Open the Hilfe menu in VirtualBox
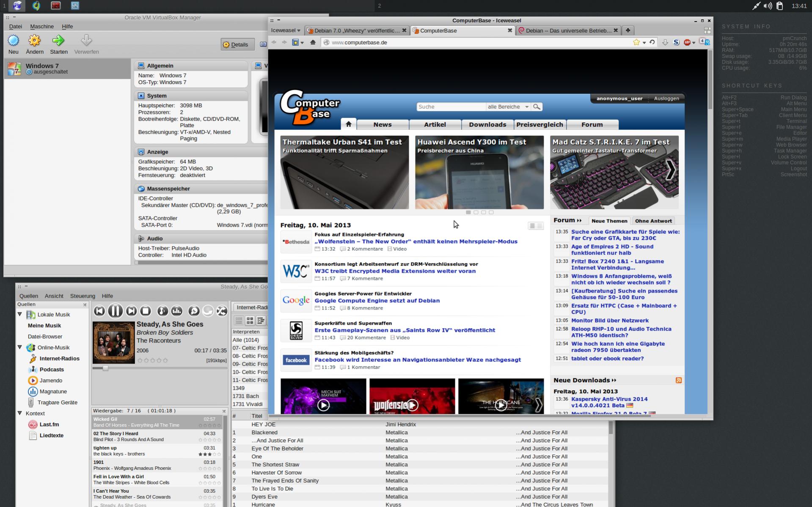The height and width of the screenshot is (507, 812). click(x=67, y=26)
